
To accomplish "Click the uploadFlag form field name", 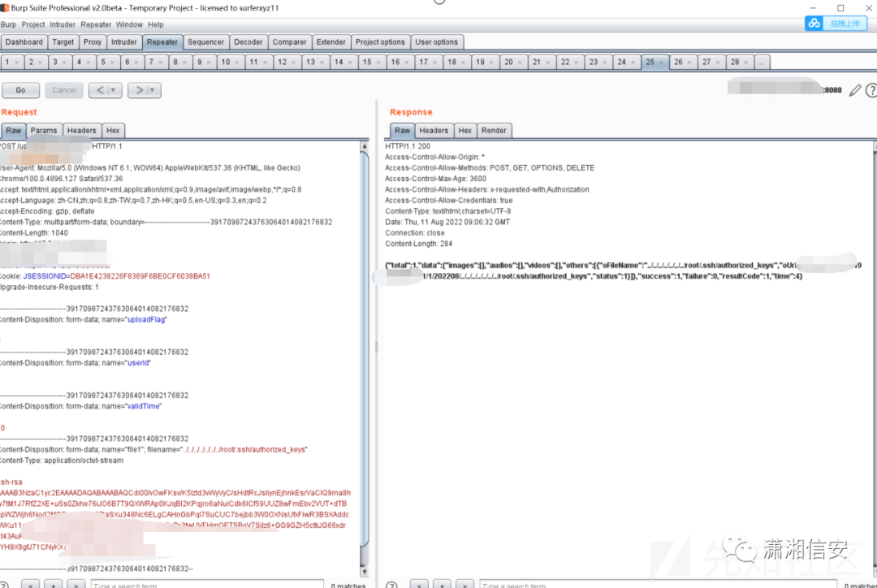I will click(x=146, y=320).
